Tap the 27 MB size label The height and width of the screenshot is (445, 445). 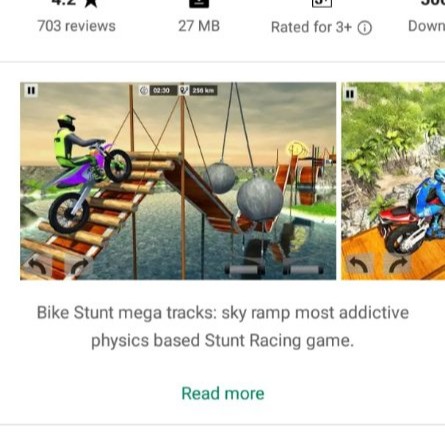click(x=199, y=26)
